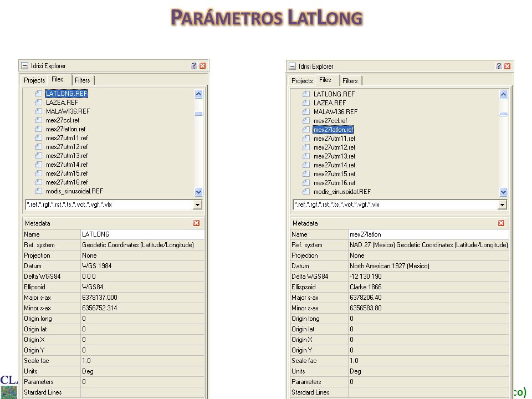Click LATLONG.REF file icon in right explorer
This screenshot has width=532, height=399.
point(306,94)
